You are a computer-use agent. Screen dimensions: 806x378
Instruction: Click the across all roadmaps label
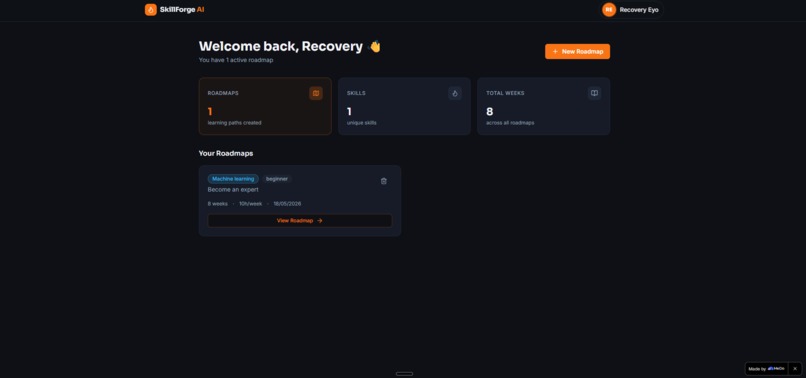(x=510, y=123)
